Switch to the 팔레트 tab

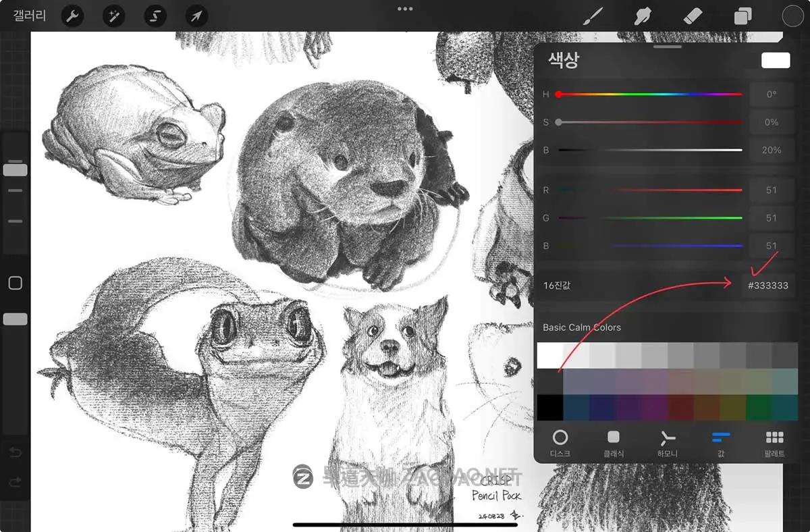point(775,442)
